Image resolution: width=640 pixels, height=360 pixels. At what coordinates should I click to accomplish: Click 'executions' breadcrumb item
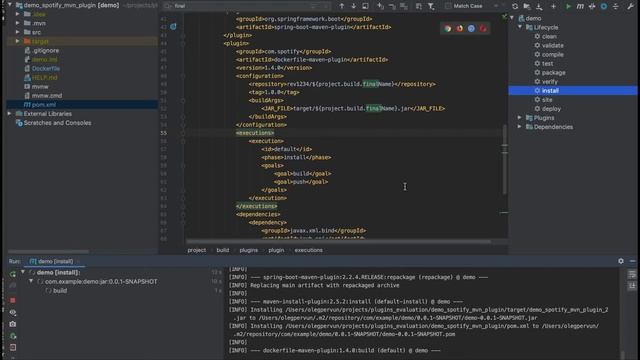pyautogui.click(x=309, y=250)
